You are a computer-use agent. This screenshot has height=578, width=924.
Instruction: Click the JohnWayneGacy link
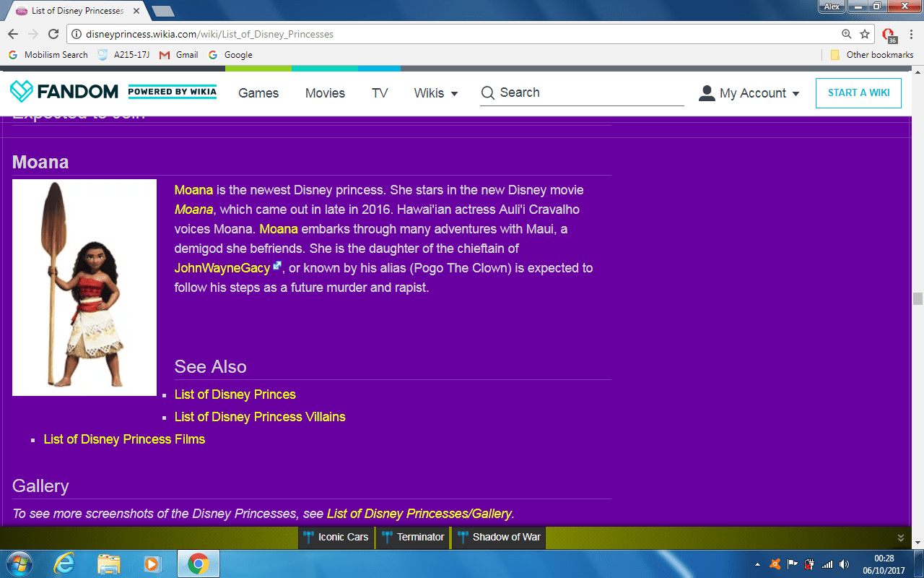coord(222,268)
